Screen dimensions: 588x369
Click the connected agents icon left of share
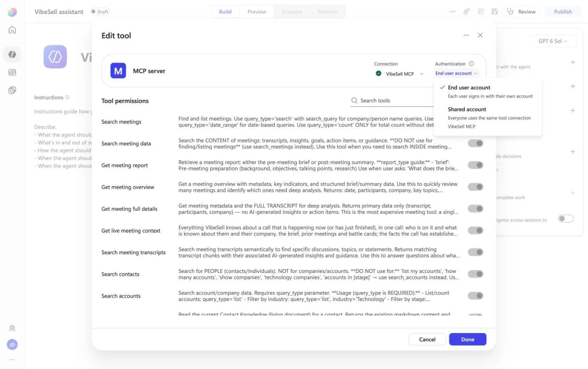click(x=467, y=11)
